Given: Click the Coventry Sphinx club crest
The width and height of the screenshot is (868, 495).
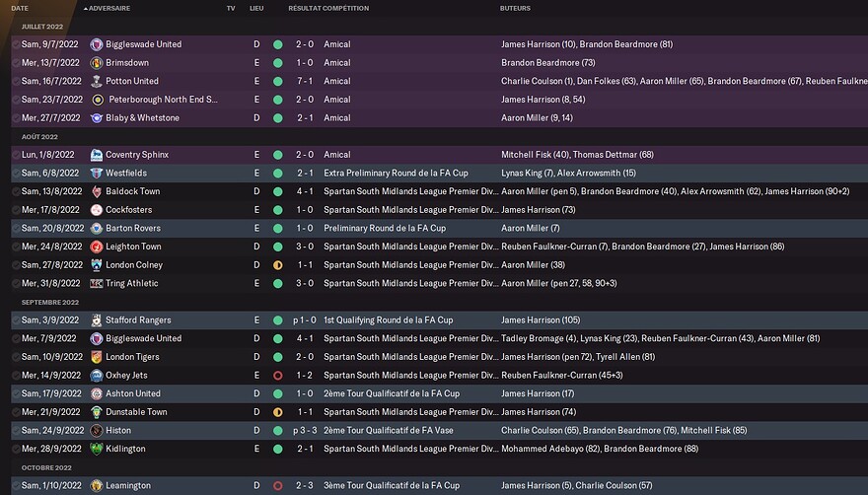Looking at the screenshot, I should click(x=97, y=155).
